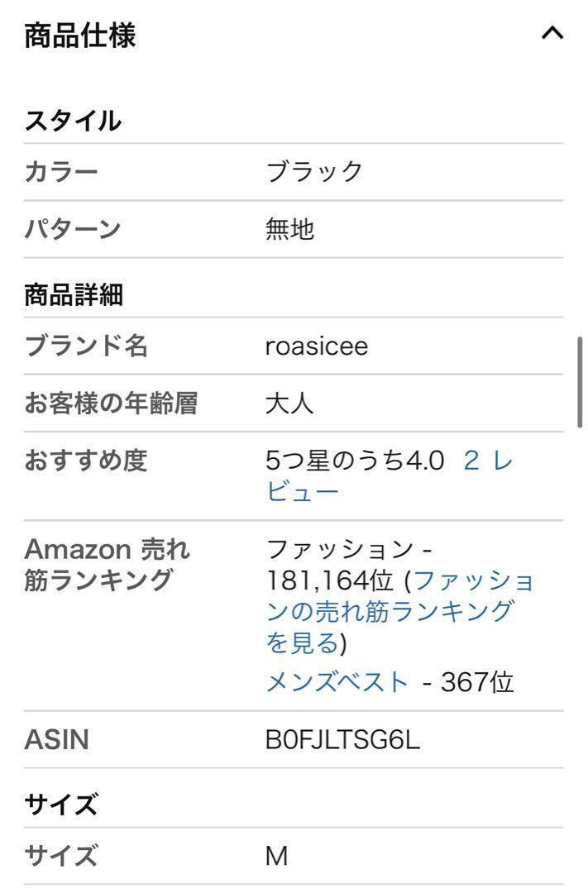Tap the おすすめ度 row label
The height and width of the screenshot is (893, 588).
[86, 461]
